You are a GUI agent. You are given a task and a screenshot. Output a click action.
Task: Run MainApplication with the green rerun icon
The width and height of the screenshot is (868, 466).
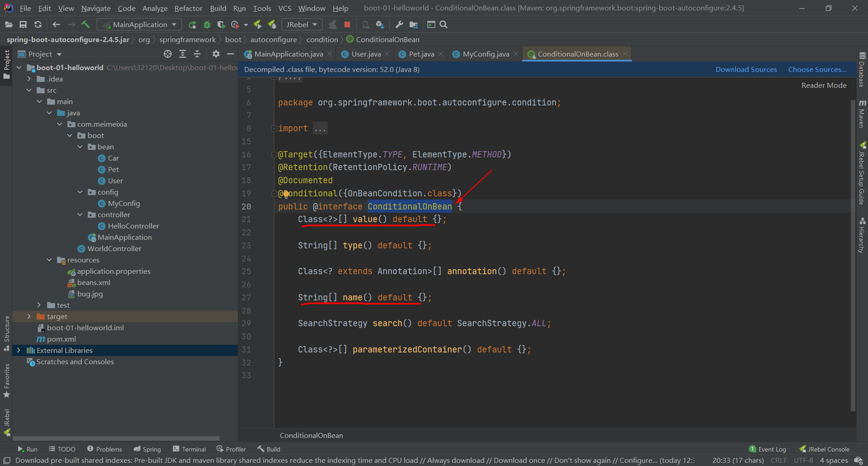click(x=192, y=24)
